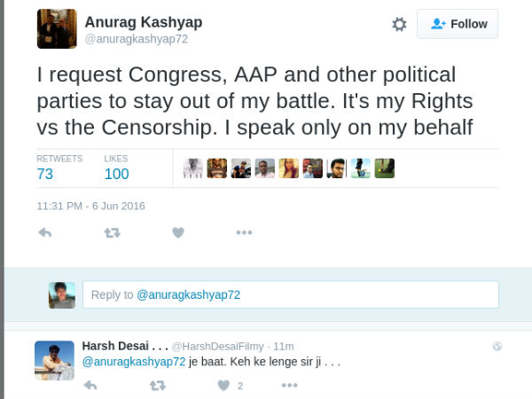The image size is (532, 399).
Task: Open more options on Harsh Desai's reply
Action: [290, 386]
